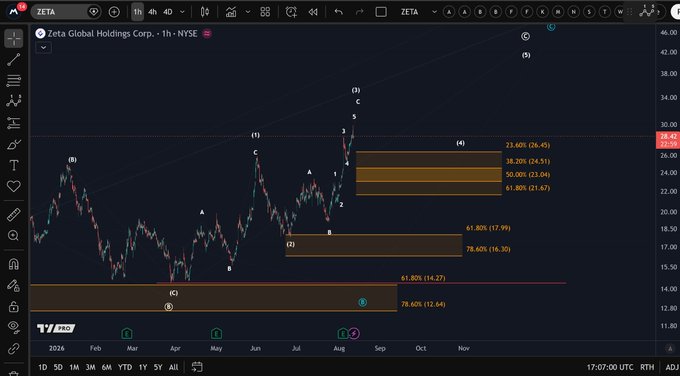Open the Forecasting and measurement tools
The height and width of the screenshot is (376, 680).
(x=13, y=123)
